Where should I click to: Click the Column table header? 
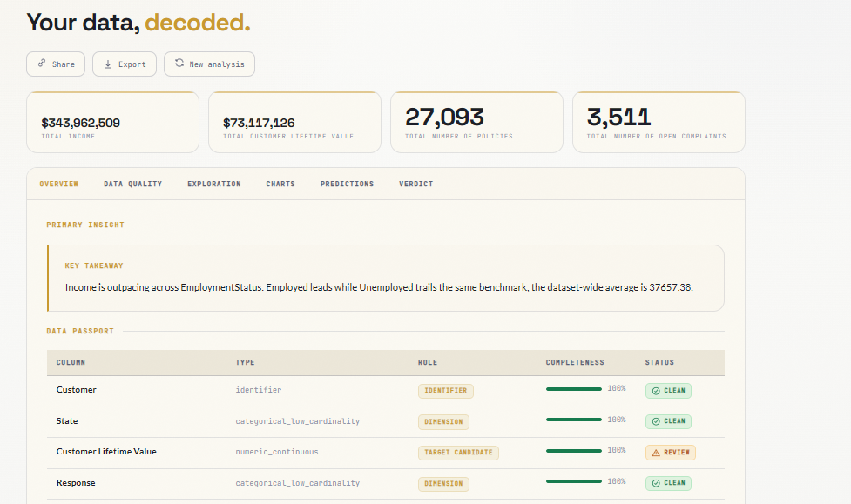(x=71, y=362)
